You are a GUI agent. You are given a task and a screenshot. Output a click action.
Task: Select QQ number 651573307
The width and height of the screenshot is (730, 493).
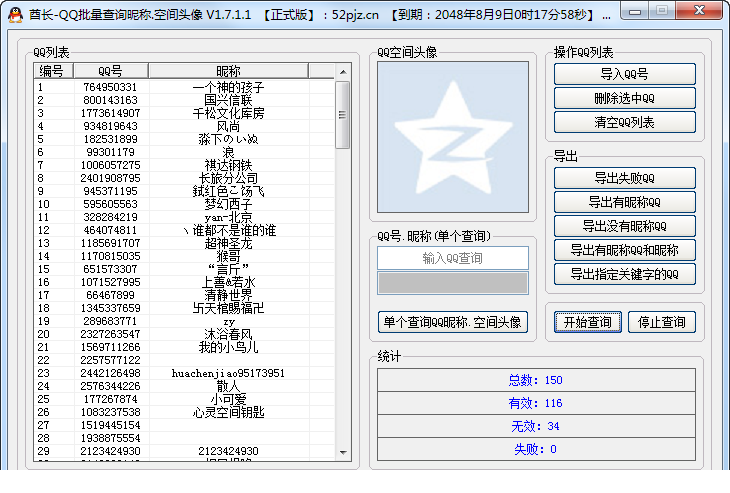pos(110,270)
